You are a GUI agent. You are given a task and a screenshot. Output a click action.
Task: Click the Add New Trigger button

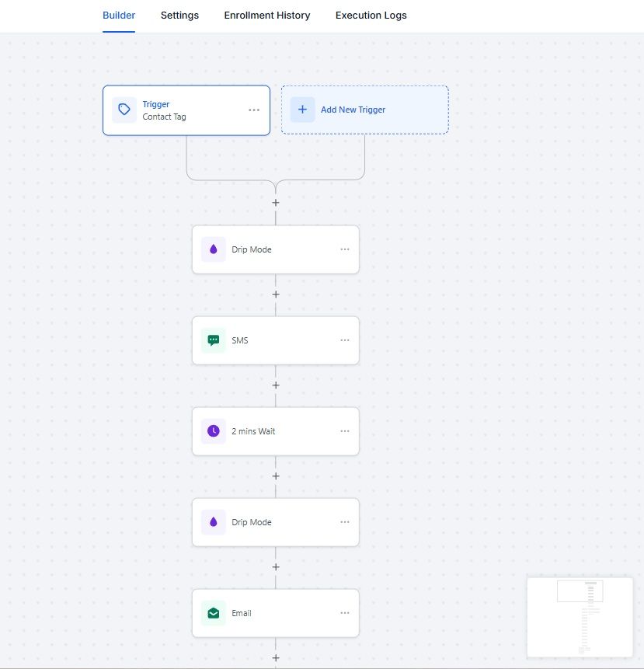[364, 110]
